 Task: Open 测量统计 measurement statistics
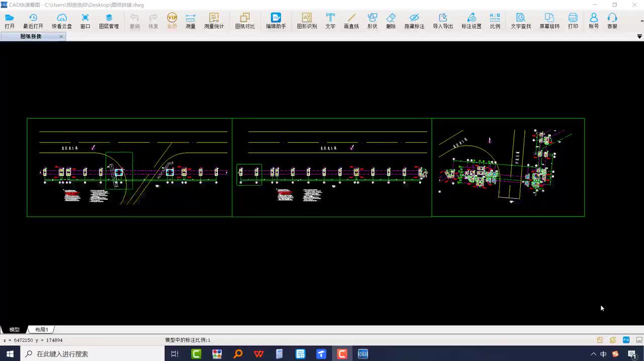[x=214, y=21]
